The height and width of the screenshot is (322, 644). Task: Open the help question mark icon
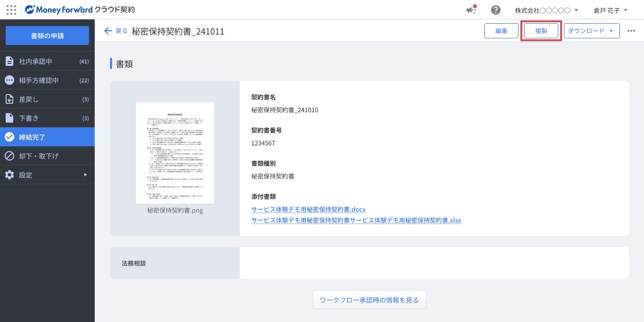coord(496,10)
